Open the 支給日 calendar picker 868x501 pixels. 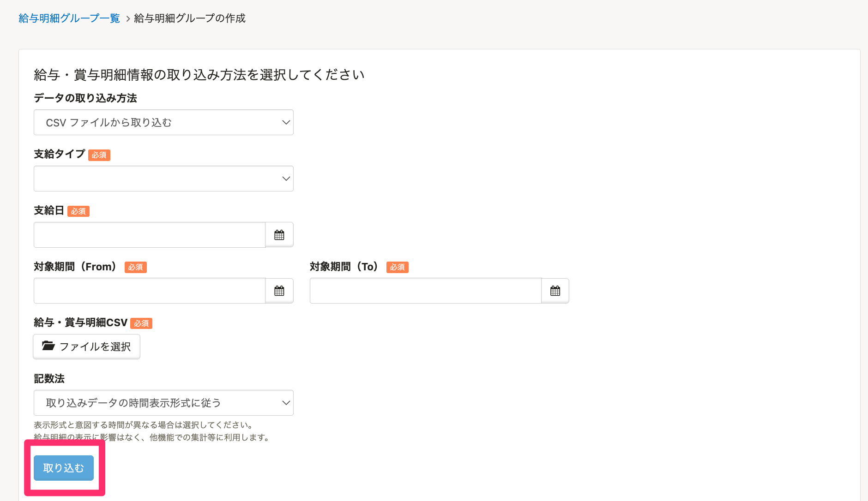(279, 235)
